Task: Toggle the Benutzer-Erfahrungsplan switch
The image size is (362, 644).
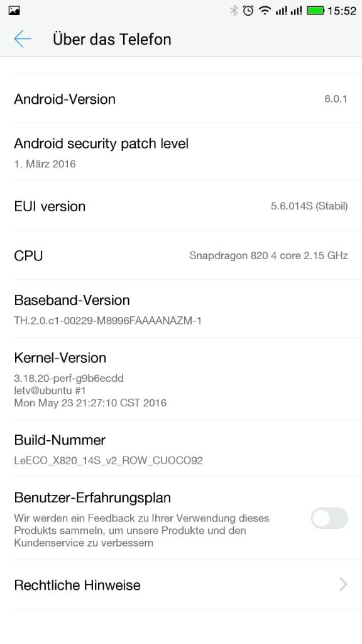Action: (329, 518)
